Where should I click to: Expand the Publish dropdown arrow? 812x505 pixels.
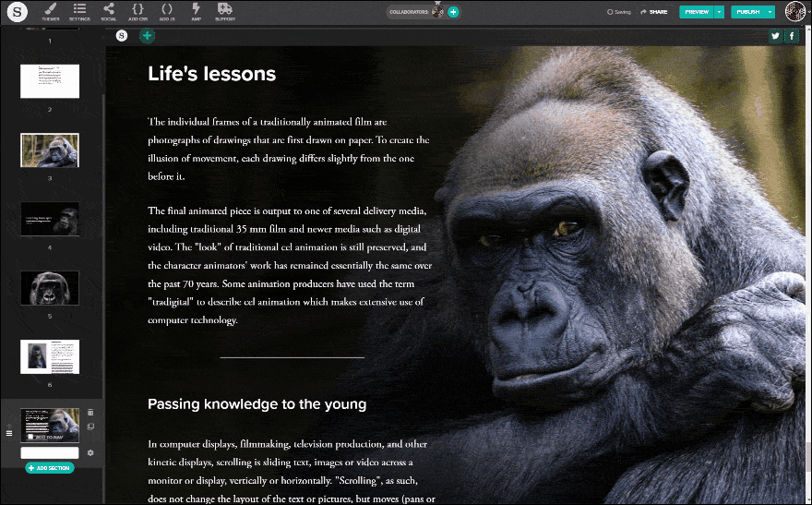770,12
